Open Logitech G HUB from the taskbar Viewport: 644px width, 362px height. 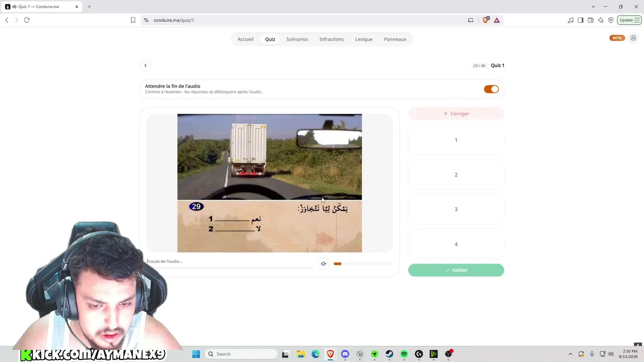click(x=419, y=354)
